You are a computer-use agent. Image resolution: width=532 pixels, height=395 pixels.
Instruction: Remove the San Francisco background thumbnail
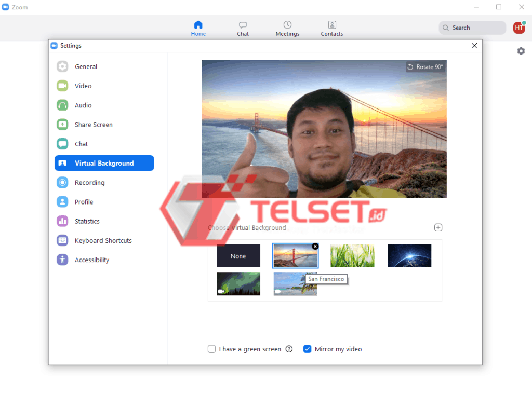315,246
